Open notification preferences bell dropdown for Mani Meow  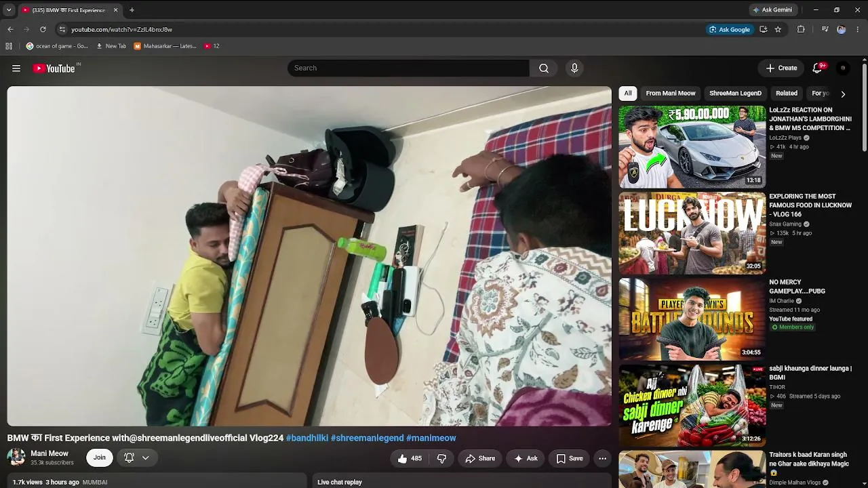pyautogui.click(x=136, y=457)
